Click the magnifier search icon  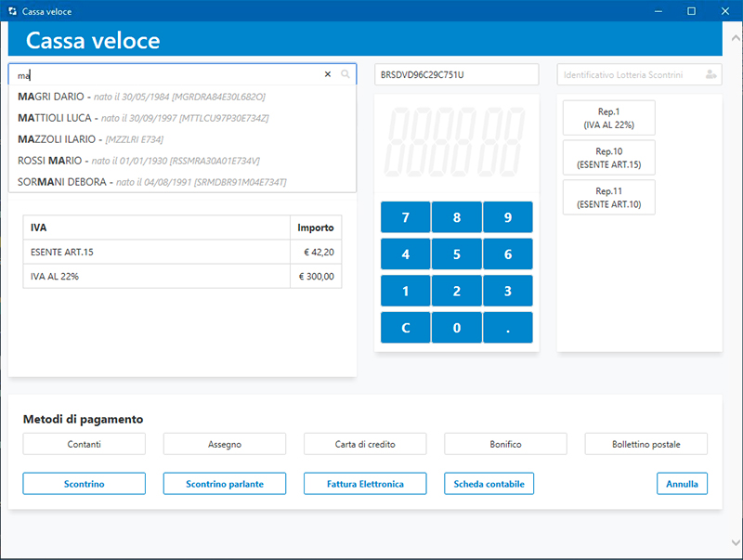[345, 74]
